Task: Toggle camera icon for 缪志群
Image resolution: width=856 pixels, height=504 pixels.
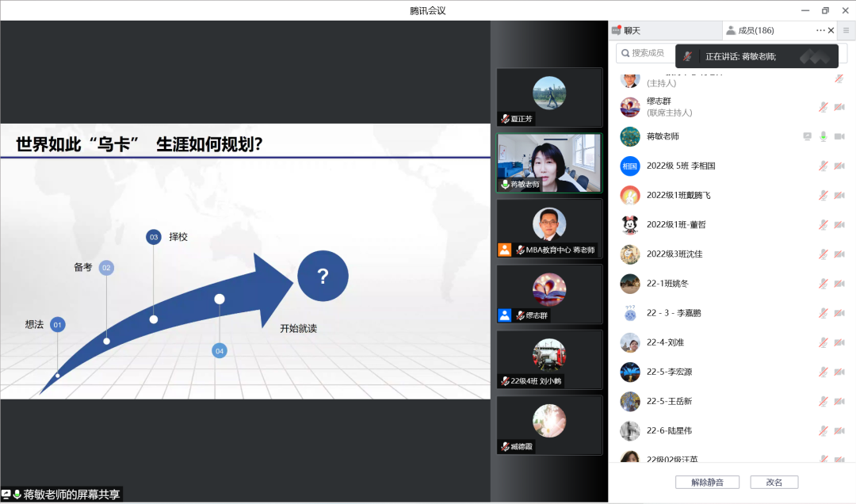Action: 839,107
